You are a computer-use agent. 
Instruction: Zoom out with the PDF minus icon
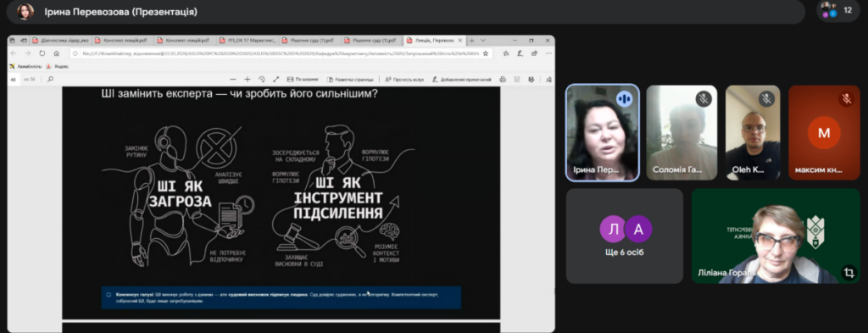232,80
